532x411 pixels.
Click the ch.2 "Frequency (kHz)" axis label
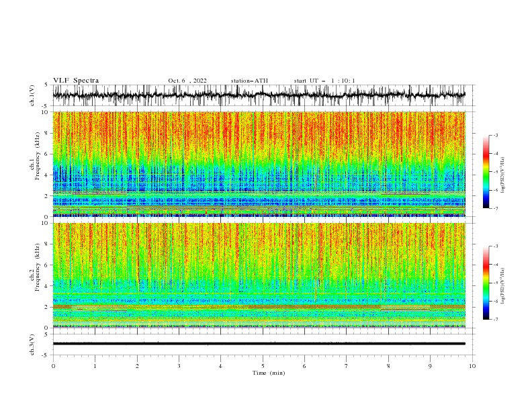pyautogui.click(x=38, y=267)
